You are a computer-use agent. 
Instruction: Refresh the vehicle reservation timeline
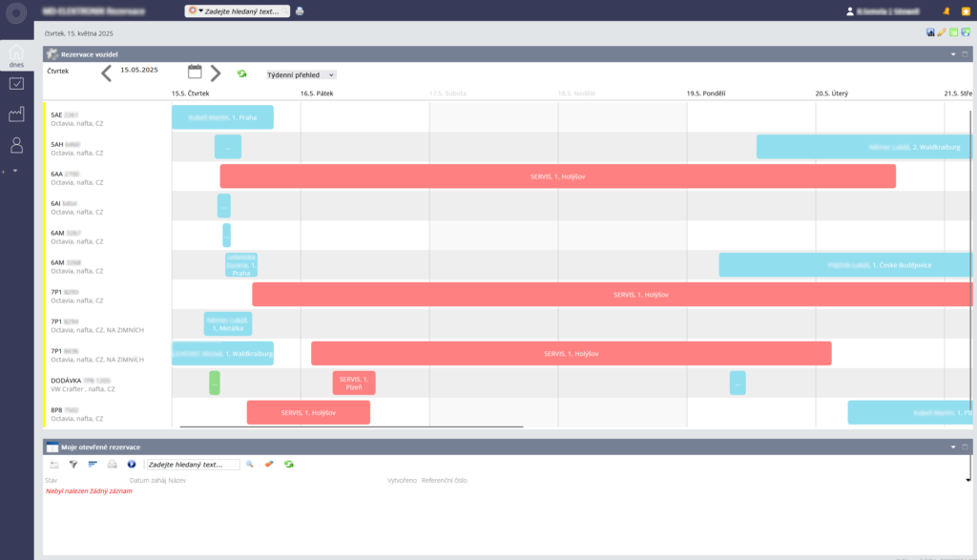click(241, 73)
